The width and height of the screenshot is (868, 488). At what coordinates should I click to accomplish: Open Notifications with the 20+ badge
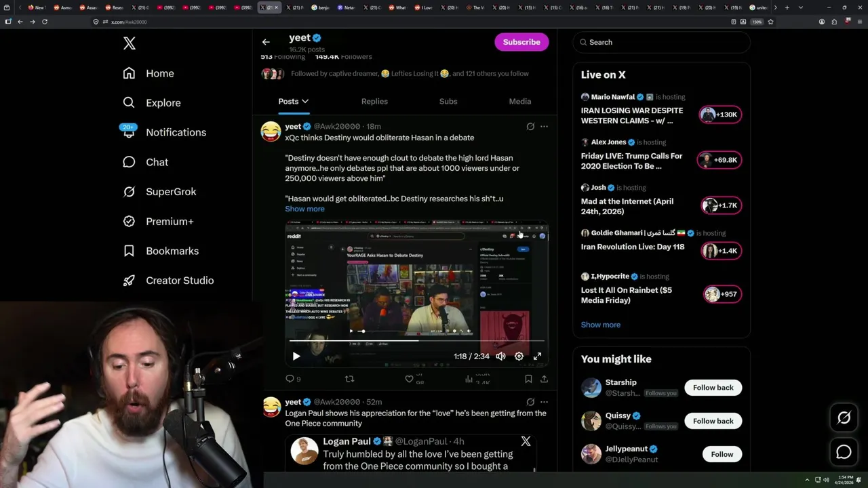point(163,132)
